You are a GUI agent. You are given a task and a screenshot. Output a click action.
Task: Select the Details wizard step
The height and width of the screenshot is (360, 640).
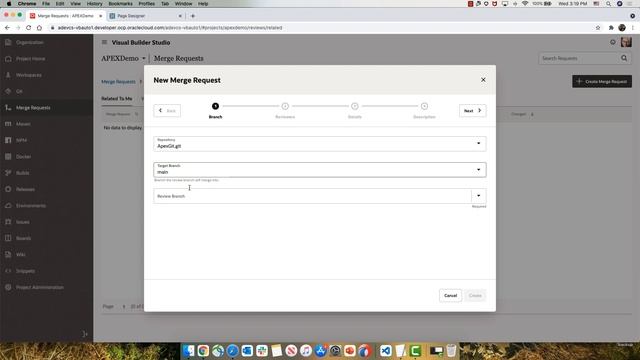click(355, 110)
